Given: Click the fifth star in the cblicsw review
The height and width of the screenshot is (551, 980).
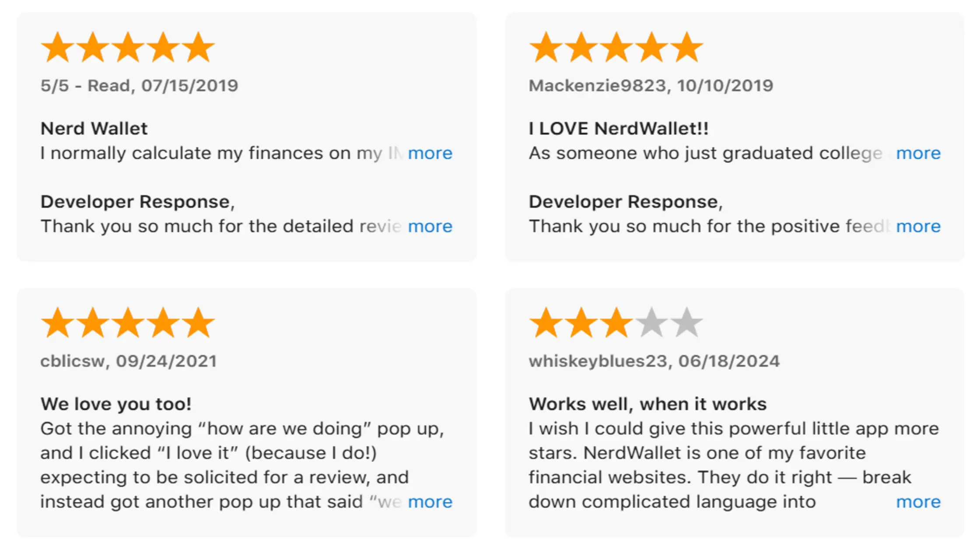Looking at the screenshot, I should [199, 323].
